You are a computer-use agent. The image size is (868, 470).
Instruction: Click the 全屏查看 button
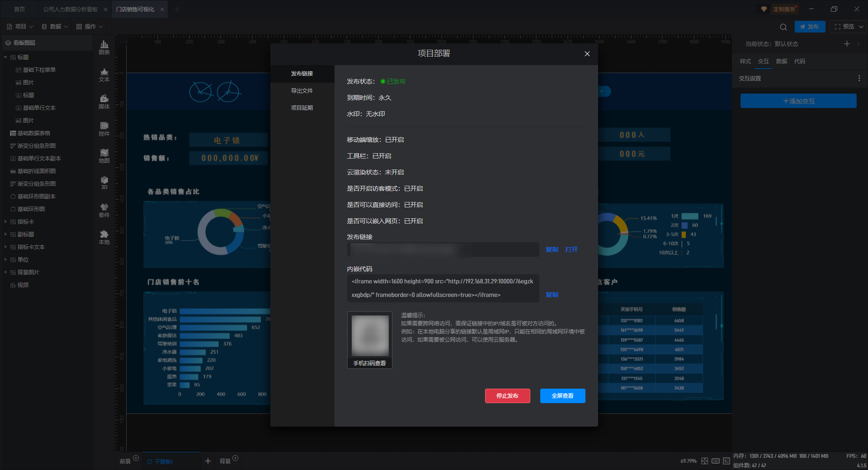(562, 396)
